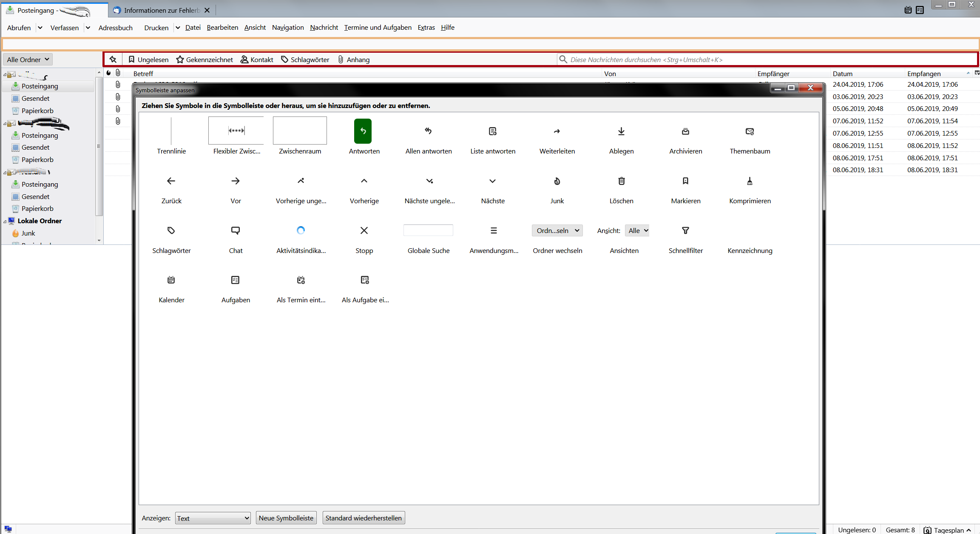Viewport: 980px width, 534px height.
Task: Switch to Informationen zur Fehlerbehebung tab
Action: [161, 10]
